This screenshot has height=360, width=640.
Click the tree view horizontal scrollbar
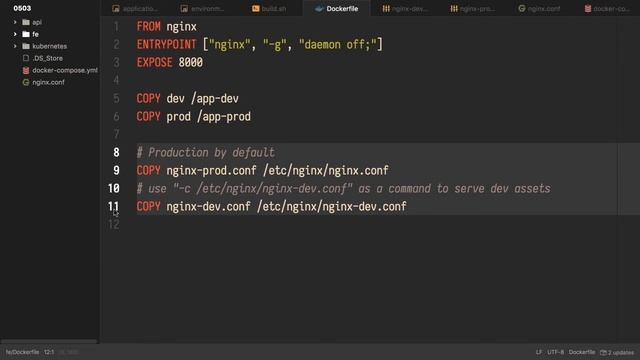coord(49,341)
